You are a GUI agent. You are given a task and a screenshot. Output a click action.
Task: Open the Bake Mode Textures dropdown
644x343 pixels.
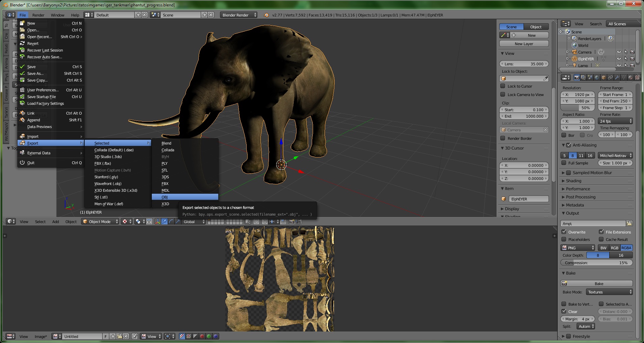pos(609,292)
